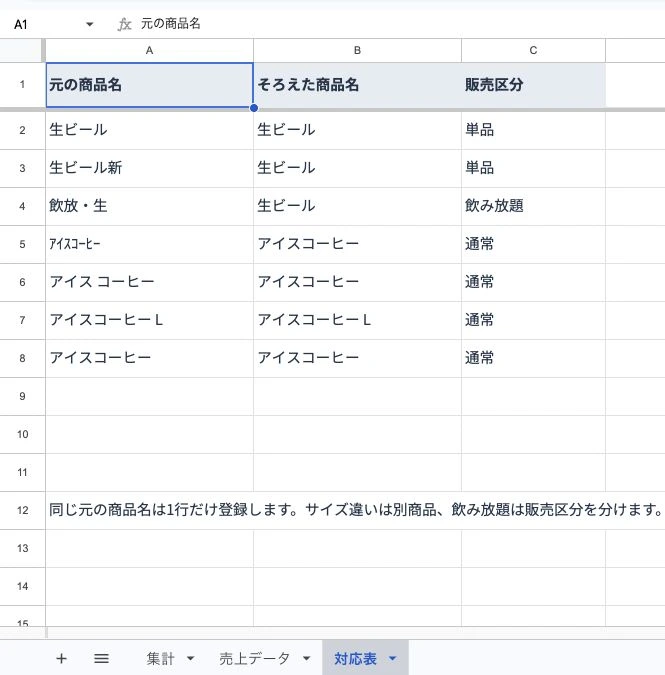
Task: Open the Name Box dropdown arrow
Action: click(90, 24)
